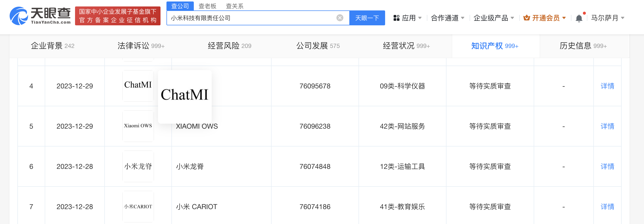Switch to the 查老板 tab

[x=207, y=6]
